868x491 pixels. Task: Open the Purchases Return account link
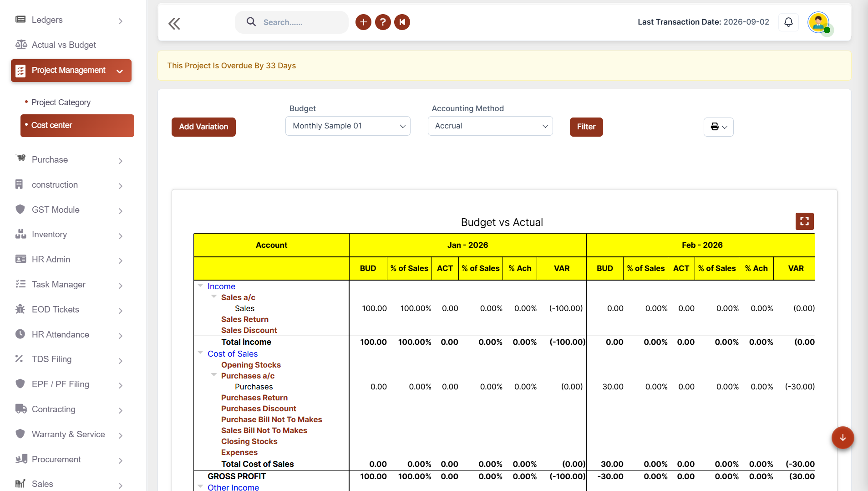click(x=254, y=398)
